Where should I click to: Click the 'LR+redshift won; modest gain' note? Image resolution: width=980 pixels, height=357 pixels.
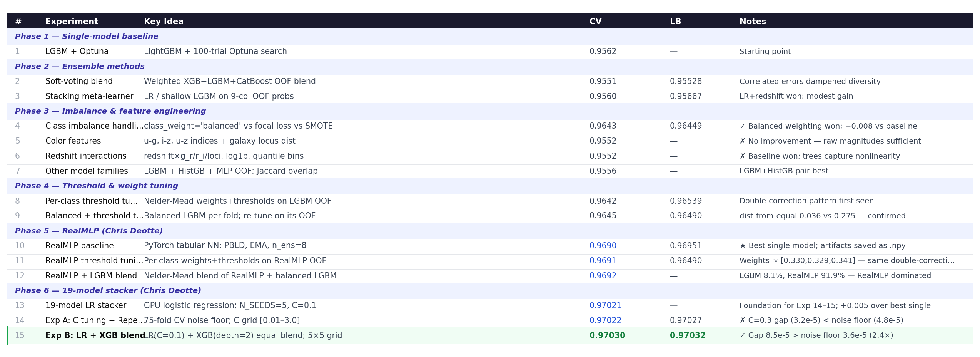pyautogui.click(x=796, y=96)
